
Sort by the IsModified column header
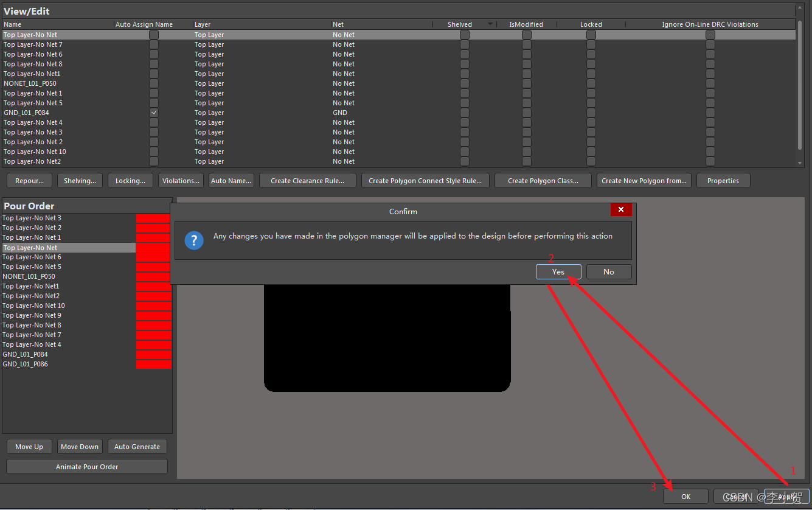coord(526,24)
